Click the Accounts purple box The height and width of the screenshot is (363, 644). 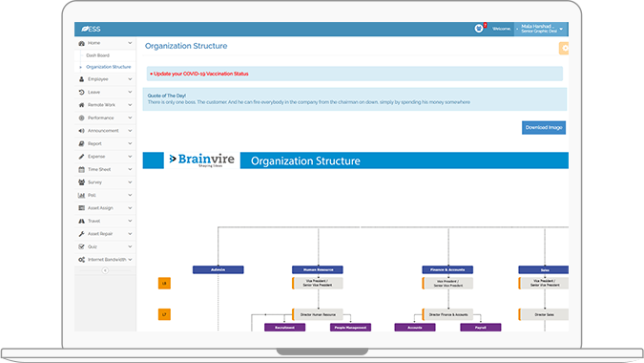[x=415, y=328]
